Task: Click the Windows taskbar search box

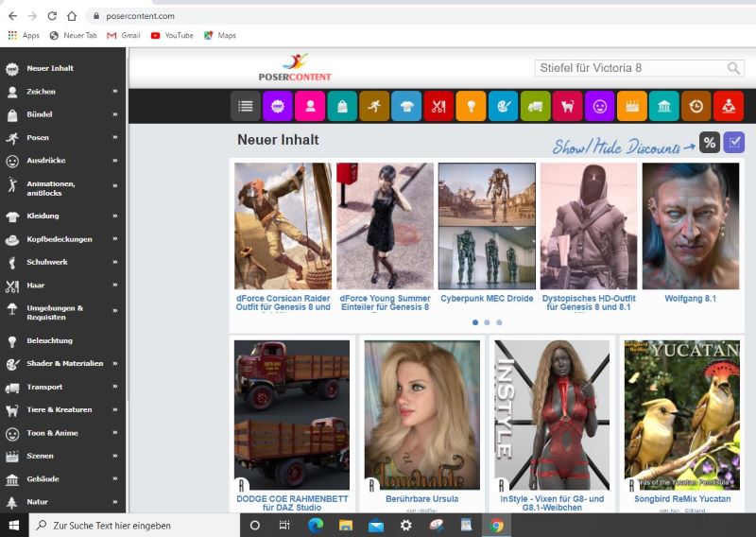Action: (134, 525)
